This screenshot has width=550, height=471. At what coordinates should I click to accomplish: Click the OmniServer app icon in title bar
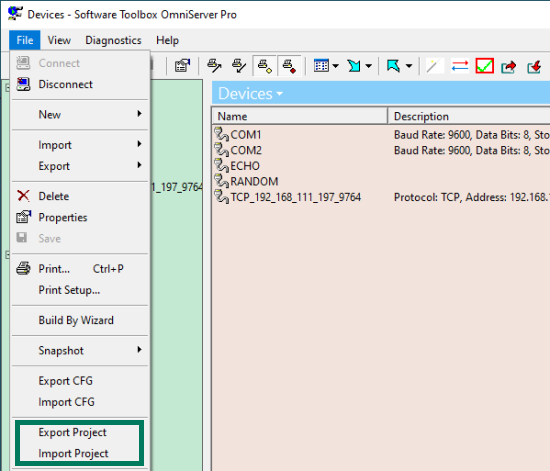coord(15,14)
